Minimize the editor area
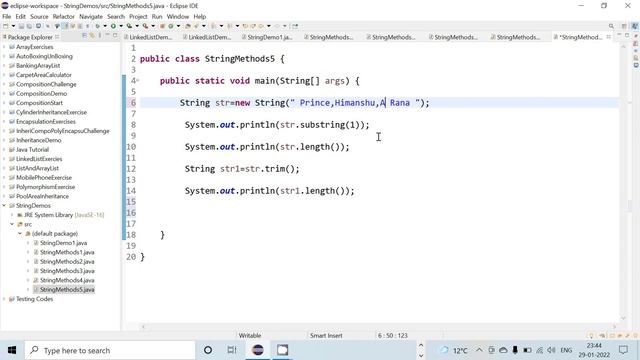Viewport: 640px width, 360px height. coord(619,35)
